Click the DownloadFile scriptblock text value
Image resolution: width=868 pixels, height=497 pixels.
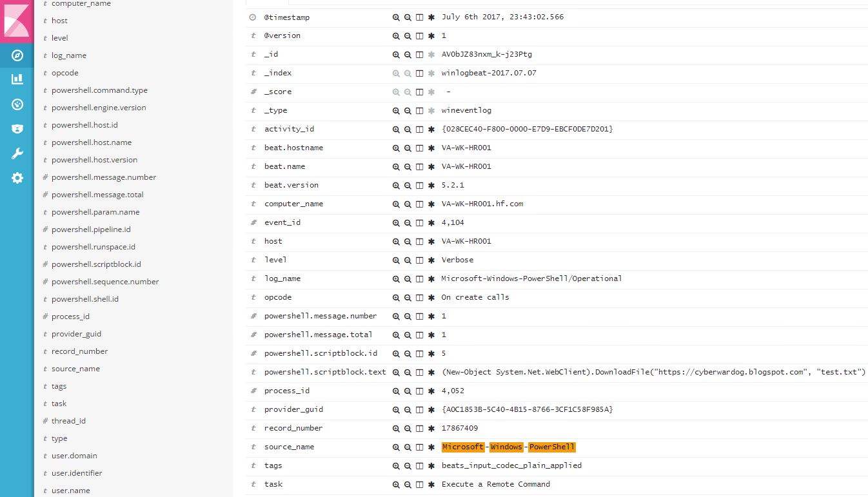click(x=653, y=372)
